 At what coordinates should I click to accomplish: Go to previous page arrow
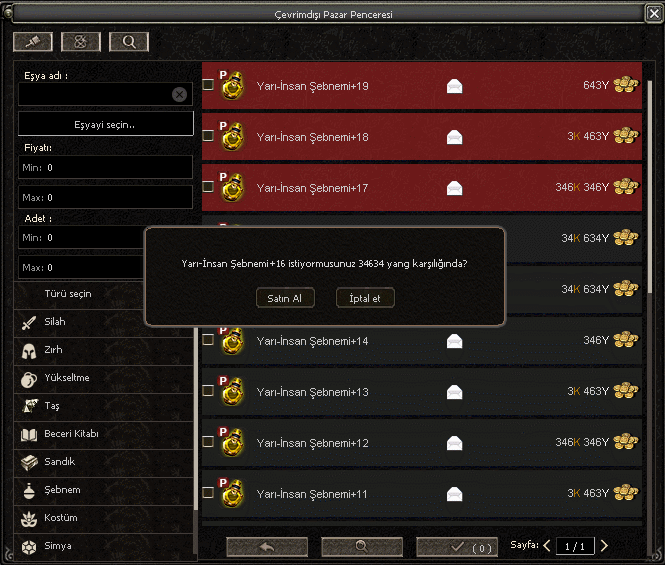point(547,545)
